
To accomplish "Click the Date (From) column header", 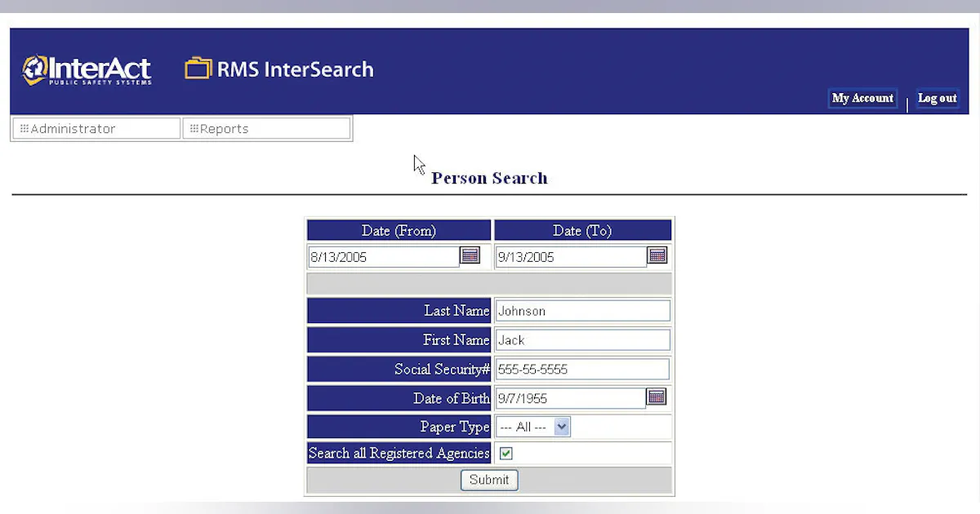I will (x=399, y=230).
